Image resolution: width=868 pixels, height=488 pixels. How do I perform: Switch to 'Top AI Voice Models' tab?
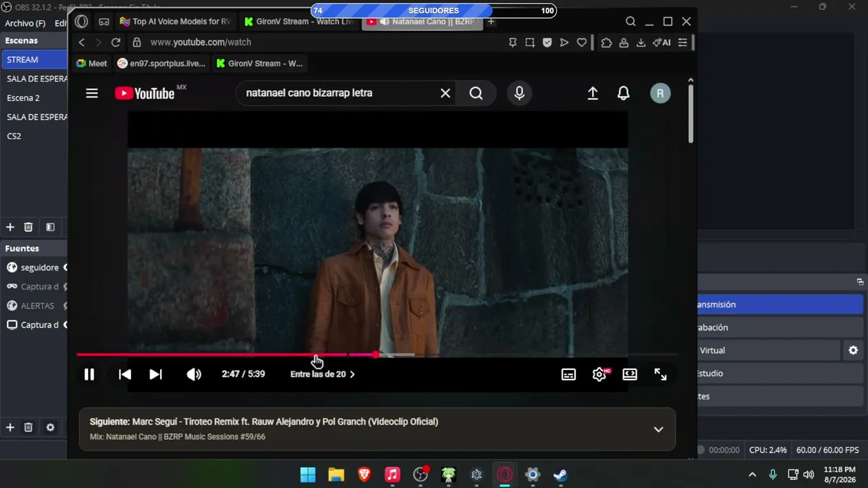coord(176,22)
